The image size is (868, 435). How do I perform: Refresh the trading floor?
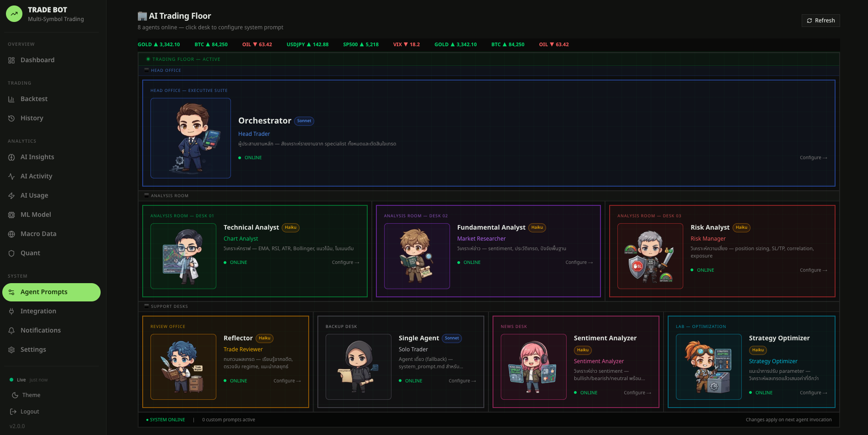(820, 21)
